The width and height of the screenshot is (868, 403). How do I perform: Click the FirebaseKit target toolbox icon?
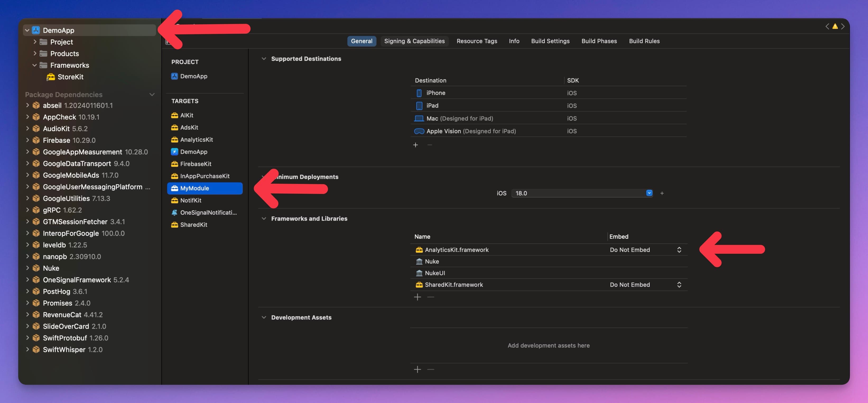tap(174, 164)
